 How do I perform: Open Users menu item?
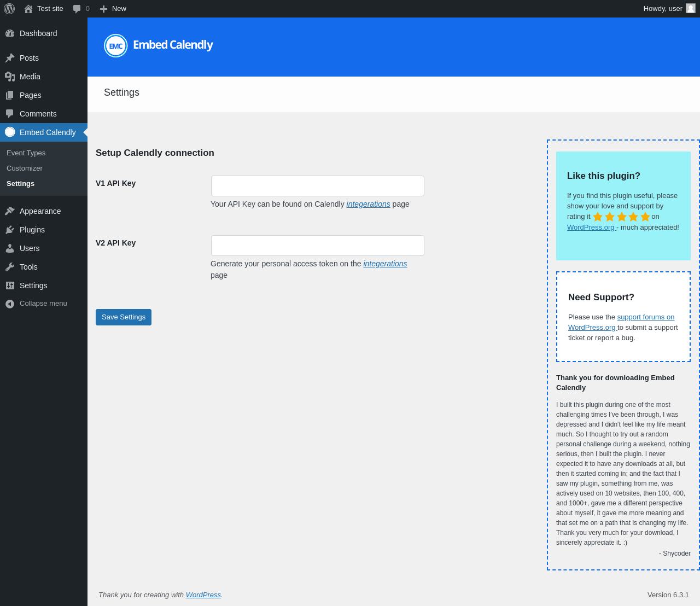44,248
